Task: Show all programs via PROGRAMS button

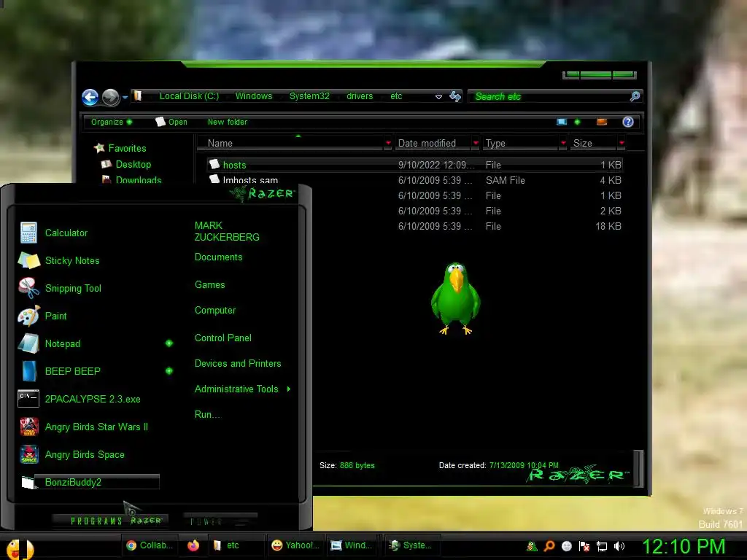Action: point(110,521)
